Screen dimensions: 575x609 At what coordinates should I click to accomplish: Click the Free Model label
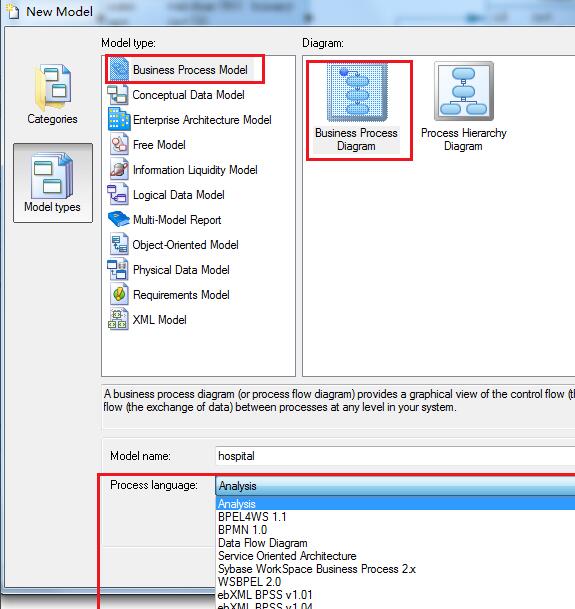pyautogui.click(x=159, y=145)
